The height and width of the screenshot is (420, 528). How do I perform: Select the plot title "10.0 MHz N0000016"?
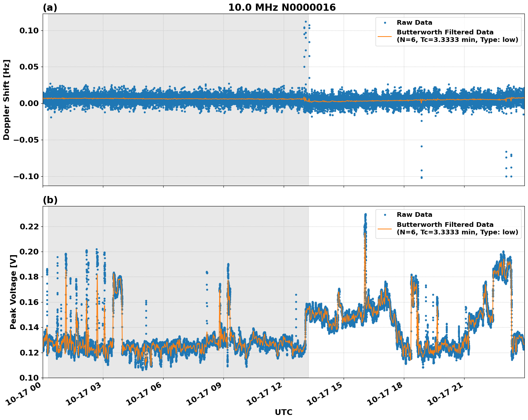point(282,8)
